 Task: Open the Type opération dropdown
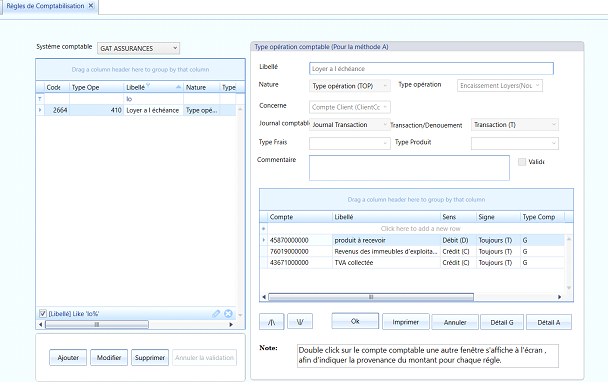(x=500, y=85)
